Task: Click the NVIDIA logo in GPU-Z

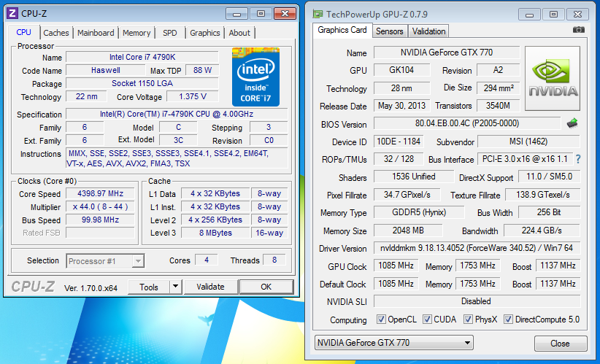Action: [x=552, y=78]
